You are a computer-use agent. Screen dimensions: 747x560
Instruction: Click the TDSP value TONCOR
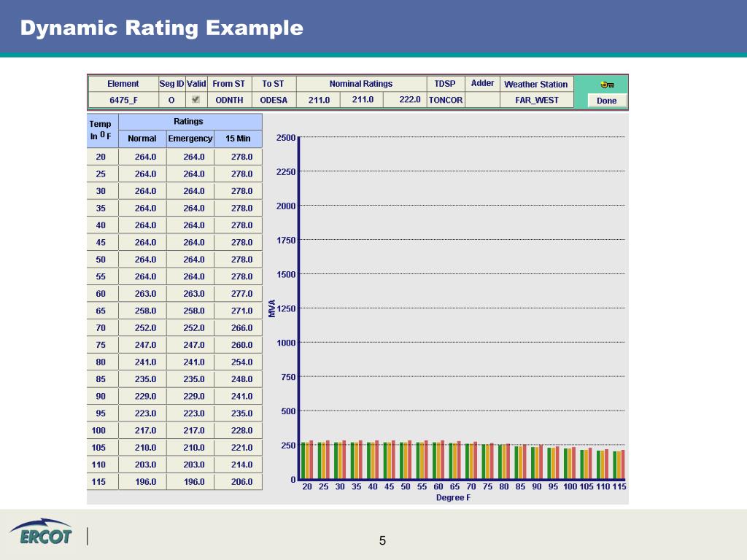(446, 100)
